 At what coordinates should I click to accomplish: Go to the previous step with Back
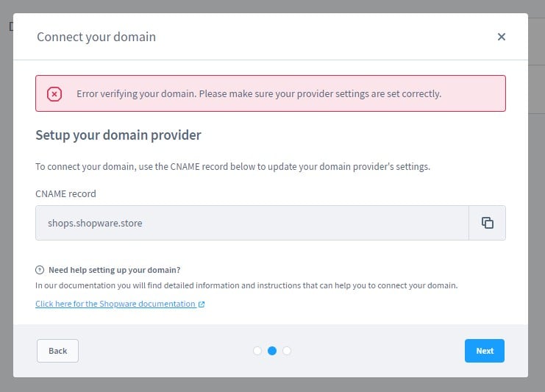[x=57, y=351]
